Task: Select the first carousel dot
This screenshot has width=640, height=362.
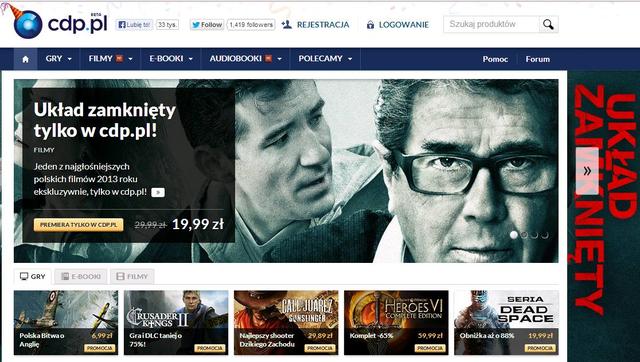Action: point(514,235)
